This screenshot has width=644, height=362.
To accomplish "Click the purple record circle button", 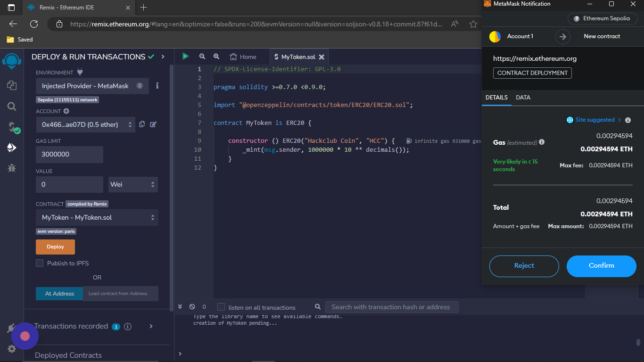I will tap(25, 336).
